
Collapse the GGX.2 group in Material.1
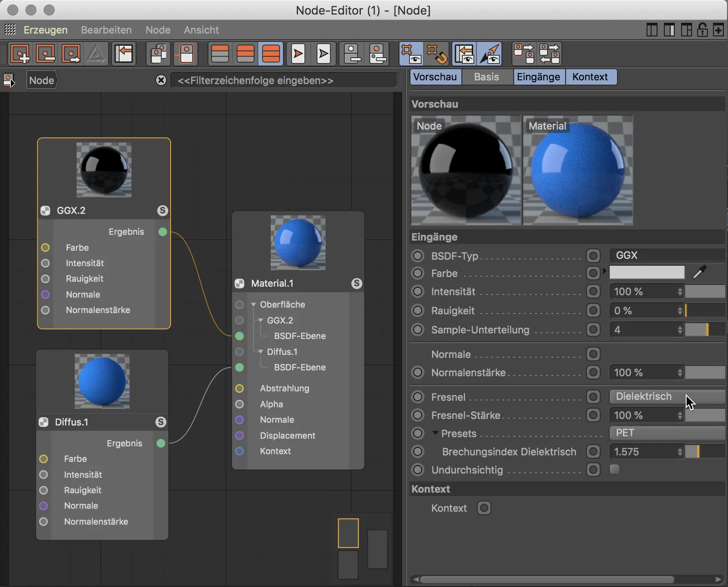pos(261,320)
